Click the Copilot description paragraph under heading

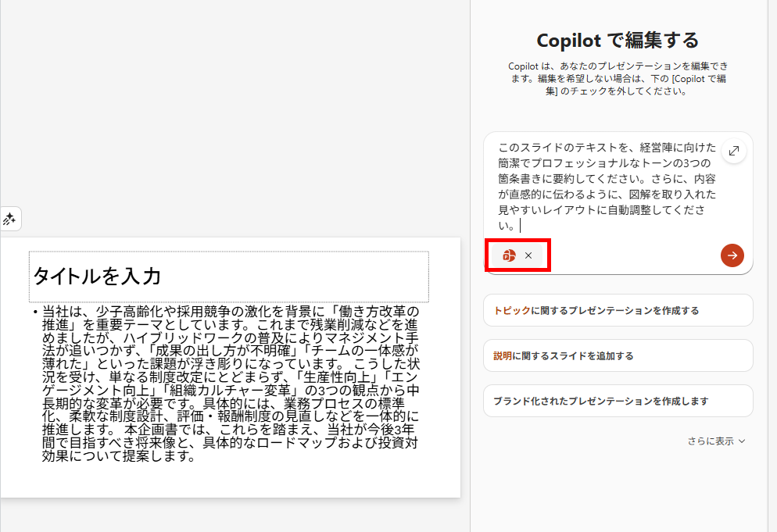point(618,78)
